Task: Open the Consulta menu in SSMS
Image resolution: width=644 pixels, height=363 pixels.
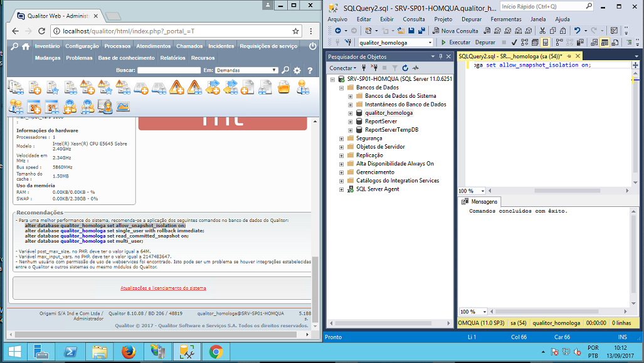Action: tap(414, 19)
